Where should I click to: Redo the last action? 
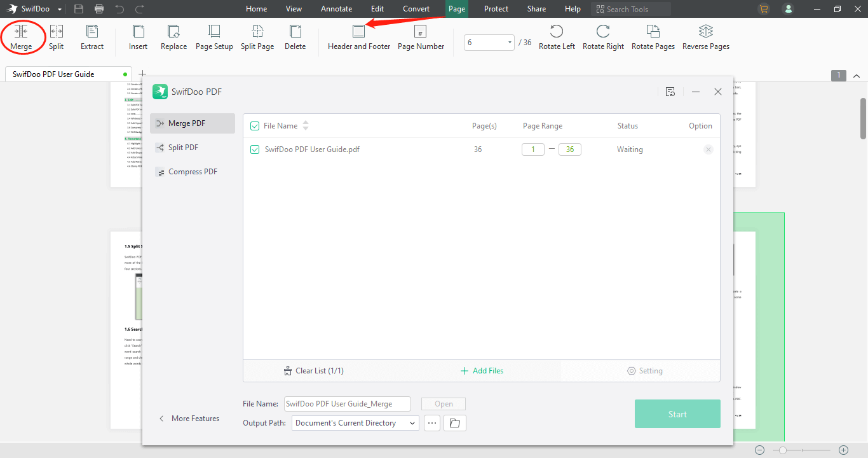[x=140, y=9]
